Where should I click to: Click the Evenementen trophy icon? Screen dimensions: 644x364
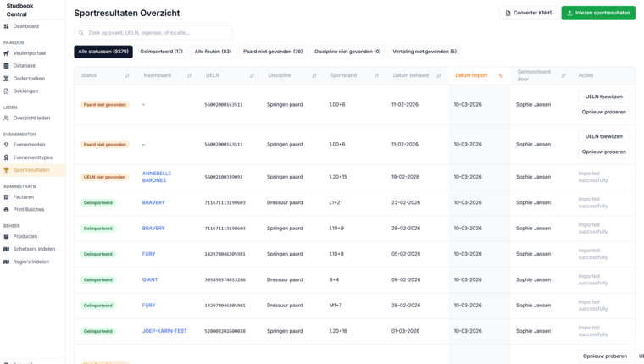pyautogui.click(x=6, y=145)
